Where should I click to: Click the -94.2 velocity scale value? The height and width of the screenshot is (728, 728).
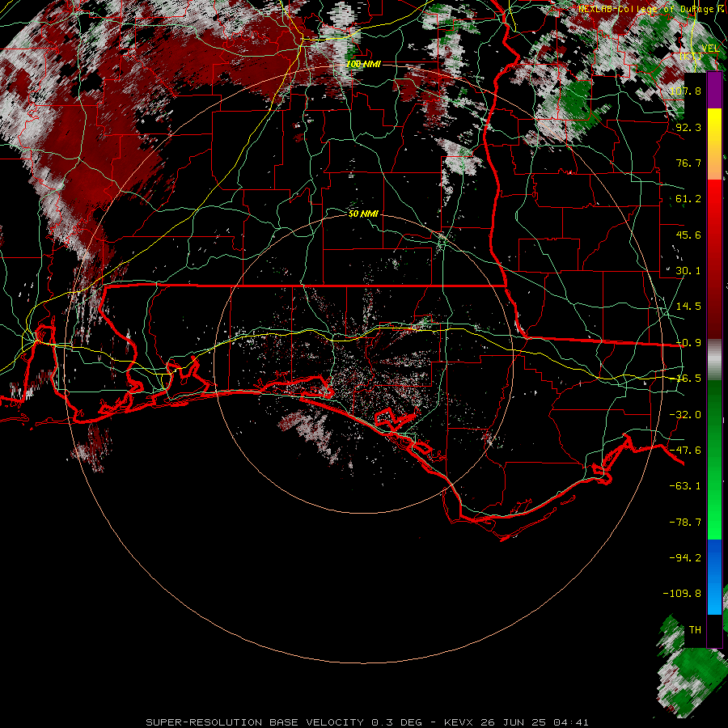(x=685, y=558)
